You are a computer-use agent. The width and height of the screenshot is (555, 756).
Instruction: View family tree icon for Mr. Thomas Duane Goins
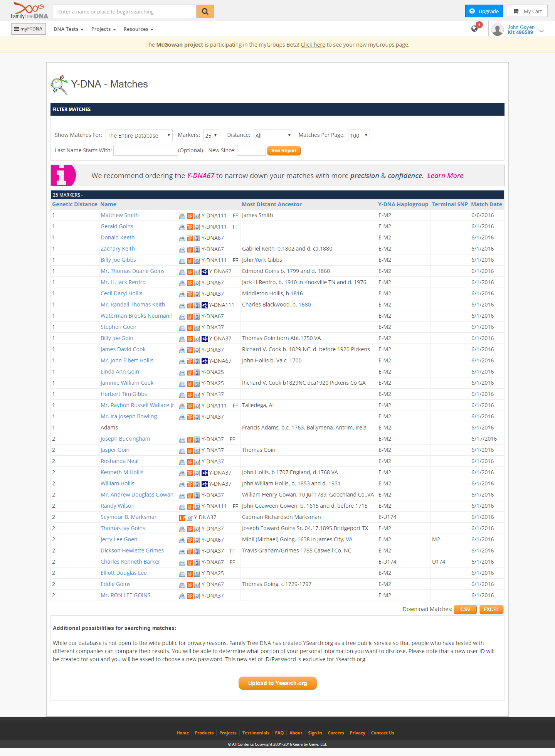click(205, 272)
